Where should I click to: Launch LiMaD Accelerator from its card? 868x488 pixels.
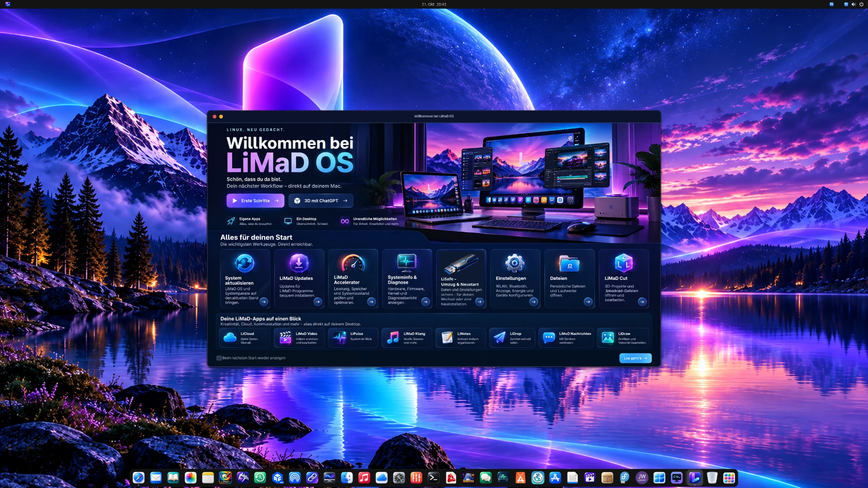pos(353,278)
